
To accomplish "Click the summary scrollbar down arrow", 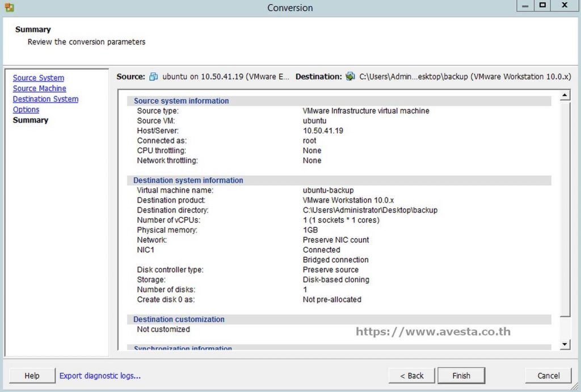I will pos(565,344).
